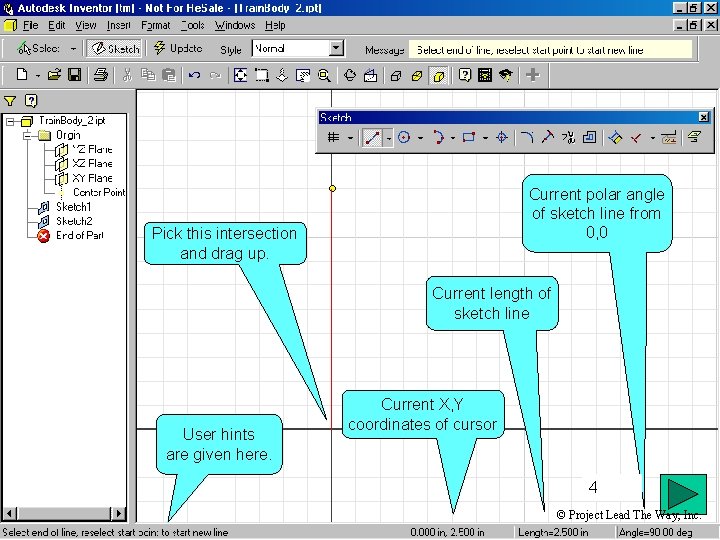Undo the last action
This screenshot has height=540, width=720.
tap(194, 75)
